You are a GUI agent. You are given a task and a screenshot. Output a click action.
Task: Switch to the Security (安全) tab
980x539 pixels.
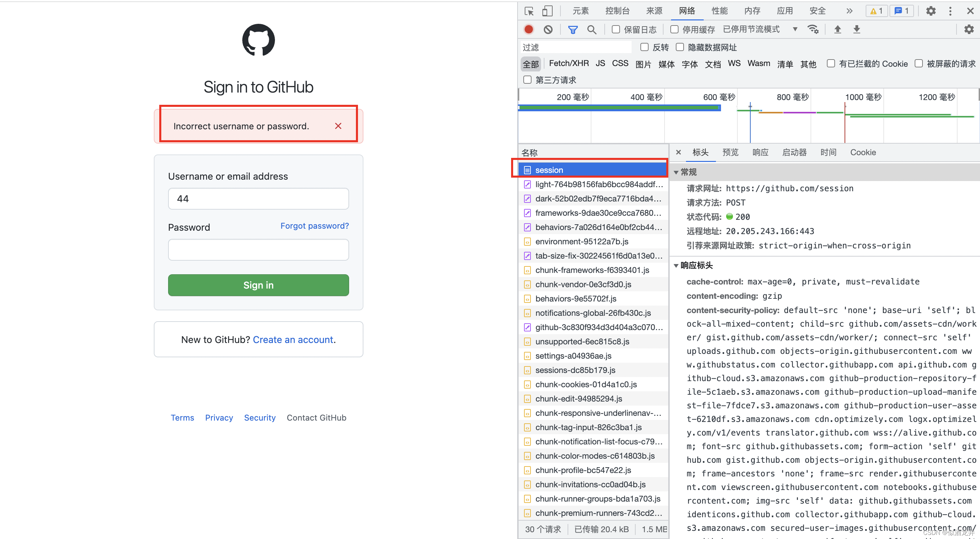[818, 11]
